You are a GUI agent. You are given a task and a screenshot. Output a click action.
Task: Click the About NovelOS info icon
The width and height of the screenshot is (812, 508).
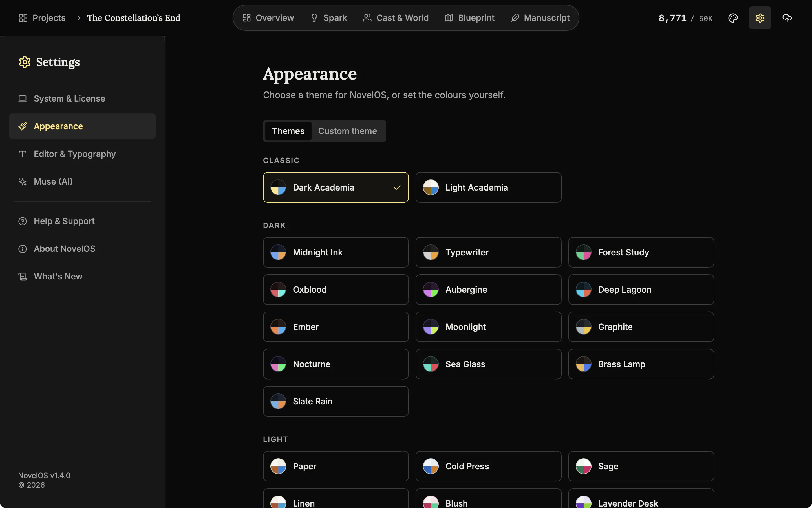[23, 249]
